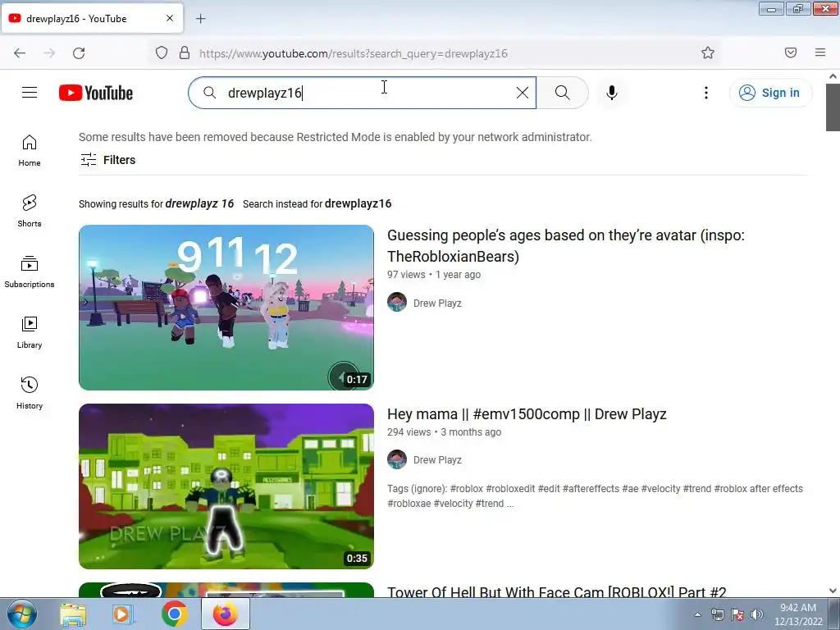
Task: Click the magnifier search button
Action: [x=563, y=93]
